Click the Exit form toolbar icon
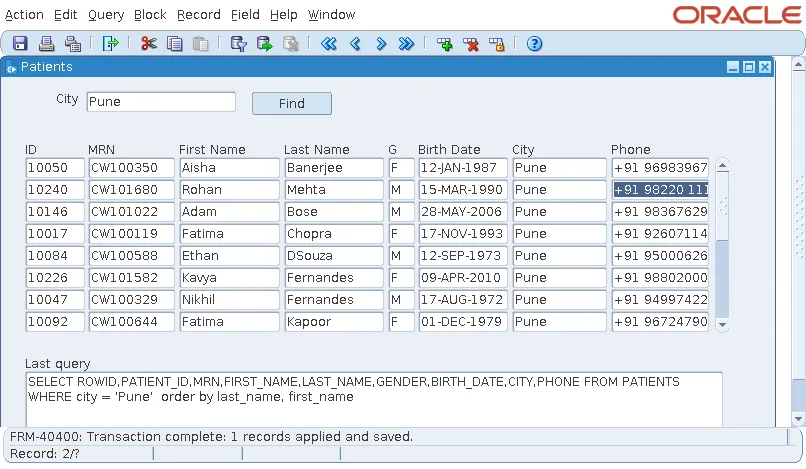 point(110,44)
